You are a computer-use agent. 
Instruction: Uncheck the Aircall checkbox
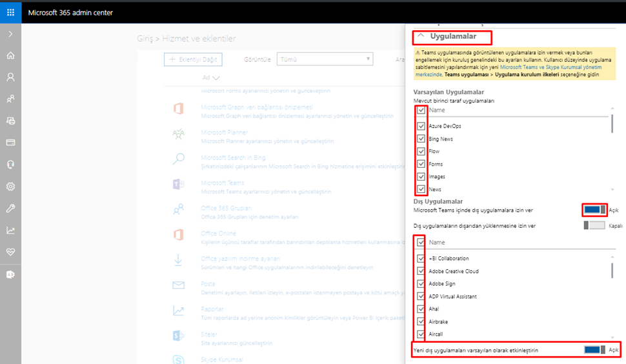tap(420, 334)
